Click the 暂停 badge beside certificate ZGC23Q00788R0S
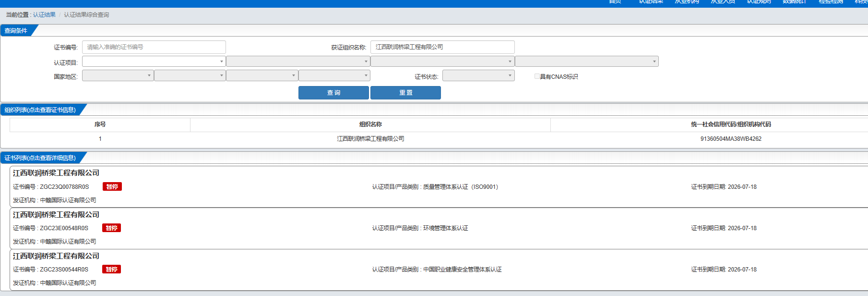This screenshot has width=868, height=296. point(112,187)
